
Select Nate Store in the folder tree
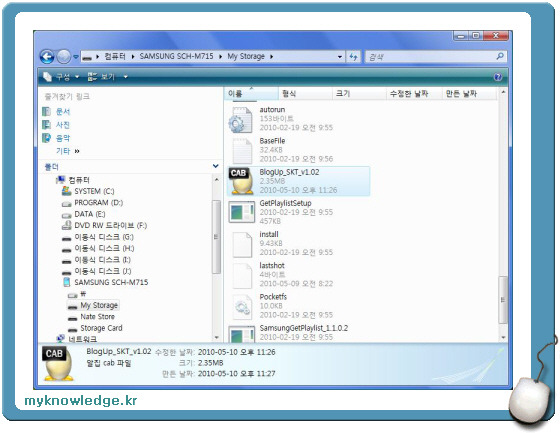click(98, 317)
